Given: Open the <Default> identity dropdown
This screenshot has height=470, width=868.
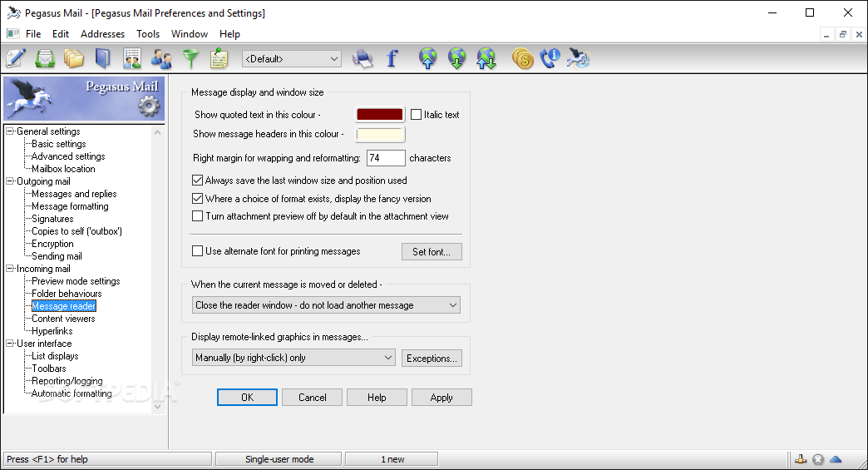Looking at the screenshot, I should [292, 59].
